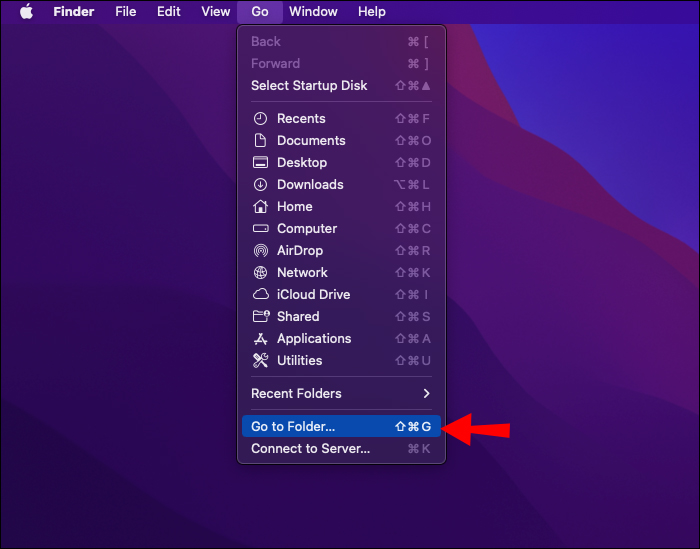Open the Edit menu

click(x=169, y=12)
